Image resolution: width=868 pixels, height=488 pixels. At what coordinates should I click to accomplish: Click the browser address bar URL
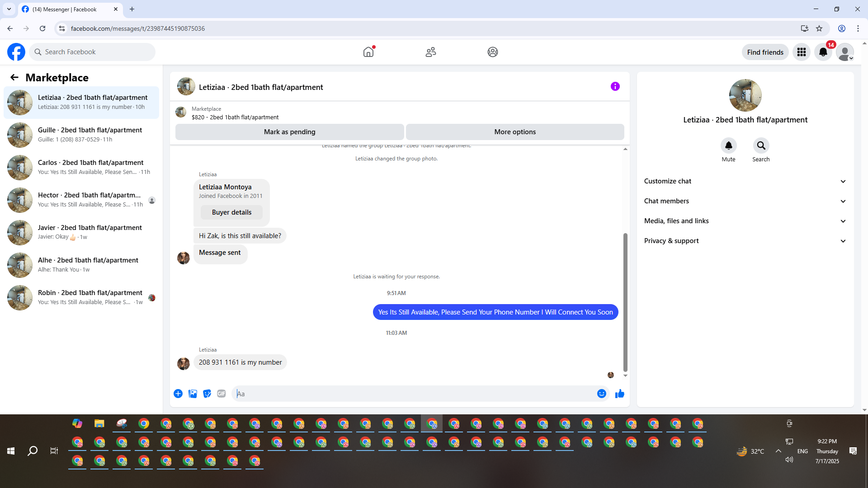138,28
